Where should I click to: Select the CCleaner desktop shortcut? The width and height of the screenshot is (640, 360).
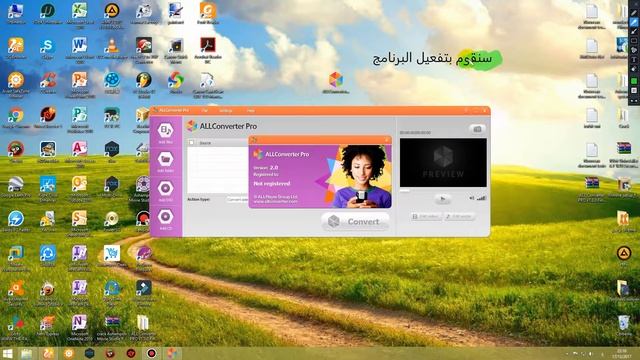tap(48, 80)
